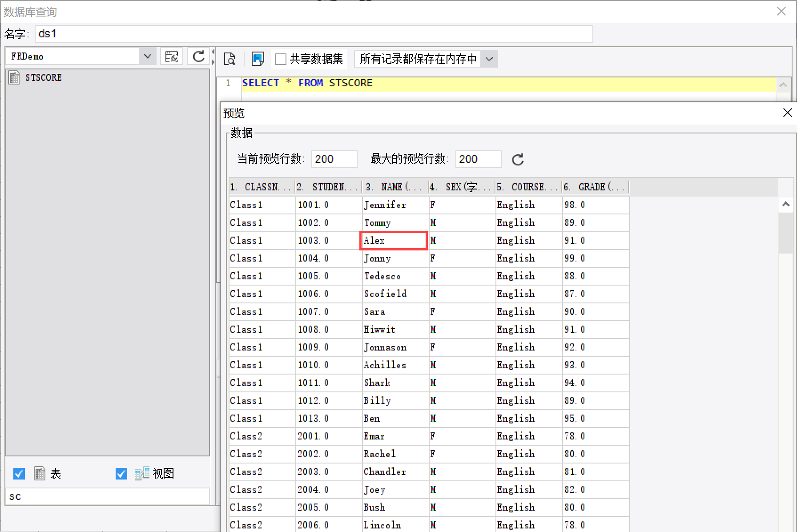This screenshot has height=532, width=797.
Task: Click the SEX column header
Action: coord(462,187)
